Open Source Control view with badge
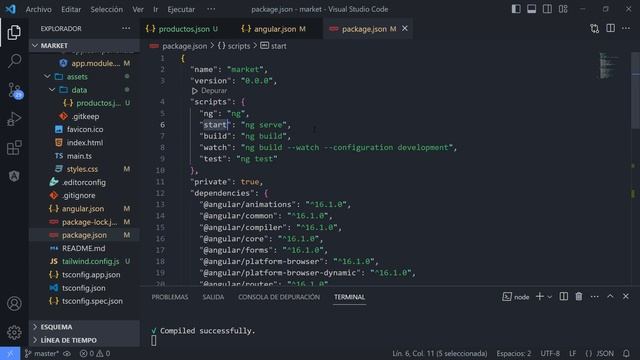 tap(15, 90)
